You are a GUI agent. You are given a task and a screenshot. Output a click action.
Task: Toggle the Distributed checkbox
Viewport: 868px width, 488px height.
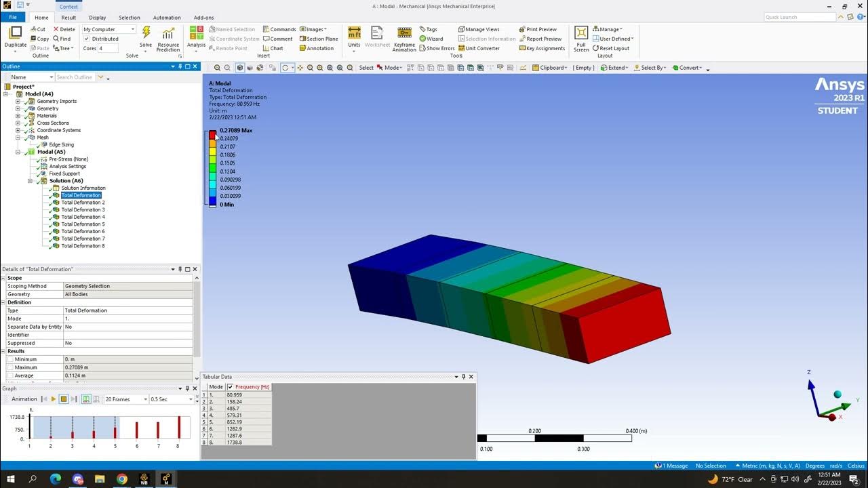87,39
